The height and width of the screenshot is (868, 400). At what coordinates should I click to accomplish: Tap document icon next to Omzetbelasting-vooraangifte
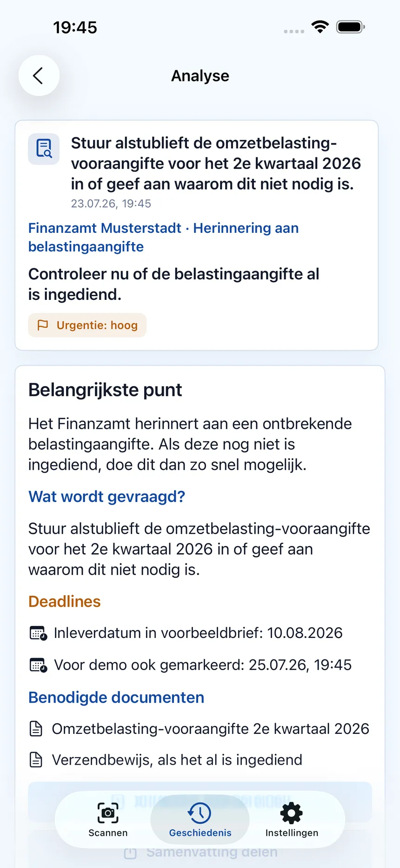(36, 729)
